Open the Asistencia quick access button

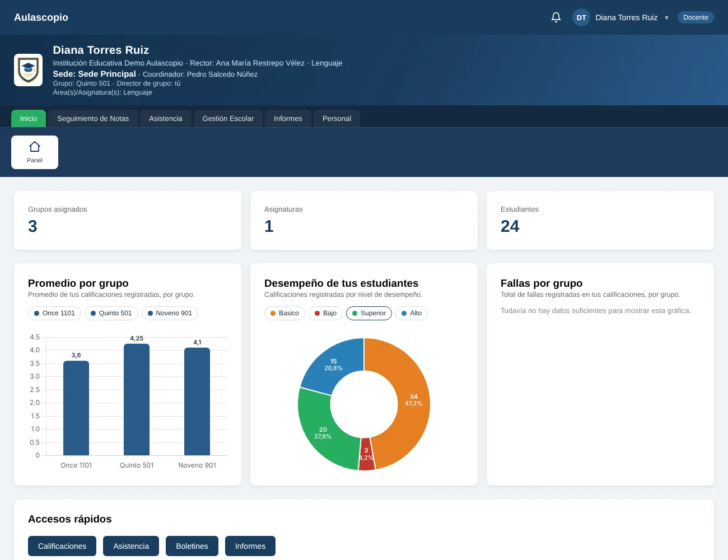pyautogui.click(x=131, y=546)
